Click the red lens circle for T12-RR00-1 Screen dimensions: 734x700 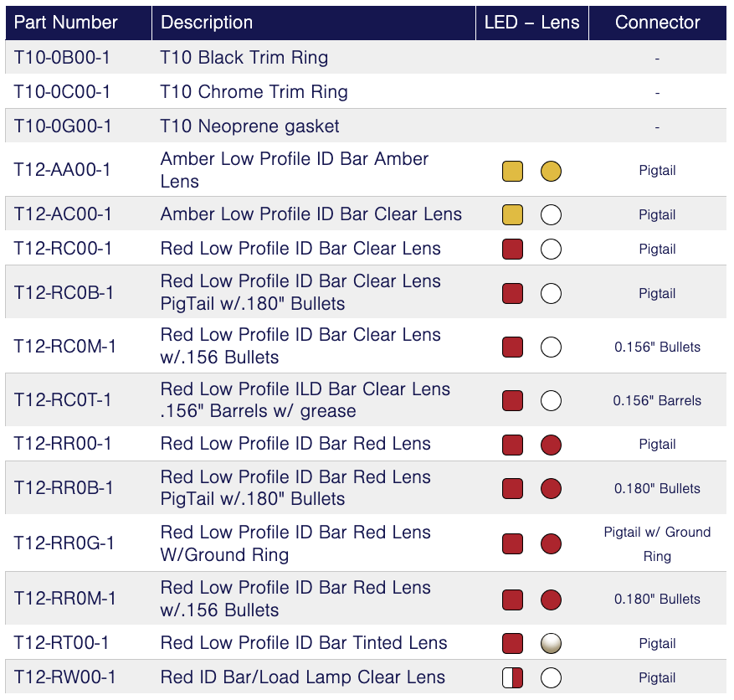point(551,445)
